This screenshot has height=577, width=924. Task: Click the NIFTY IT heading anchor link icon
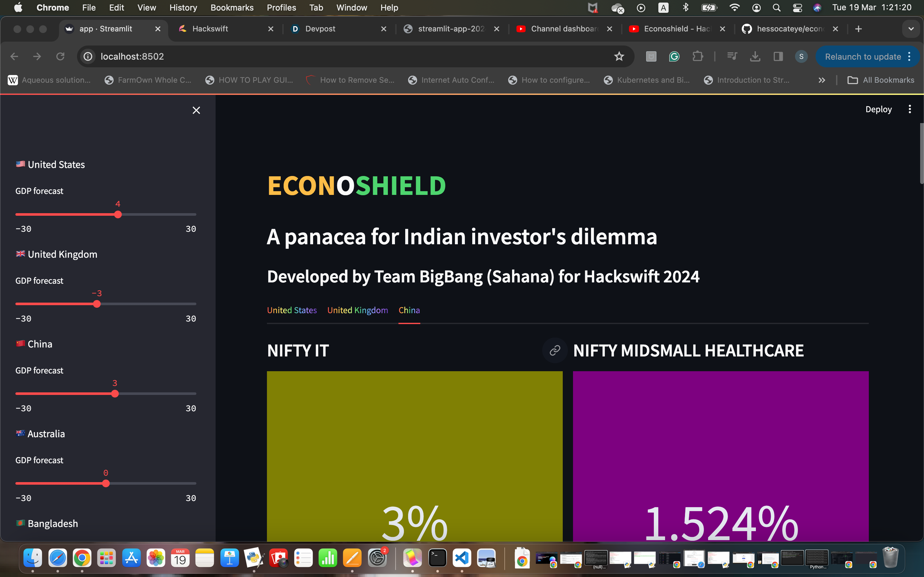click(554, 350)
